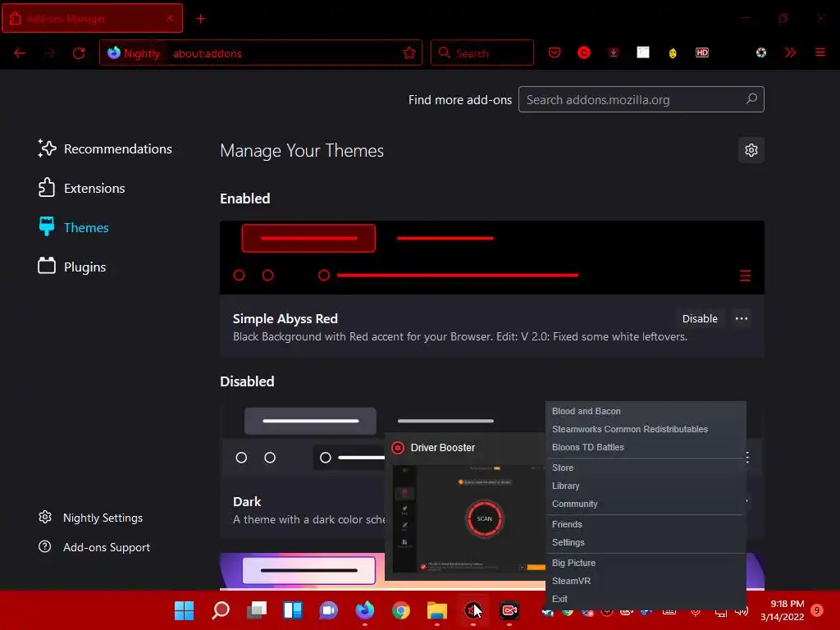The height and width of the screenshot is (630, 840).
Task: Open the downloads extension icon in toolbar
Action: click(614, 52)
